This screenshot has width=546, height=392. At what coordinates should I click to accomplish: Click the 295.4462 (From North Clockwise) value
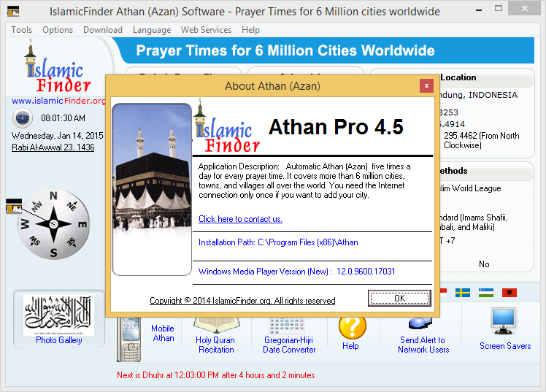(481, 140)
